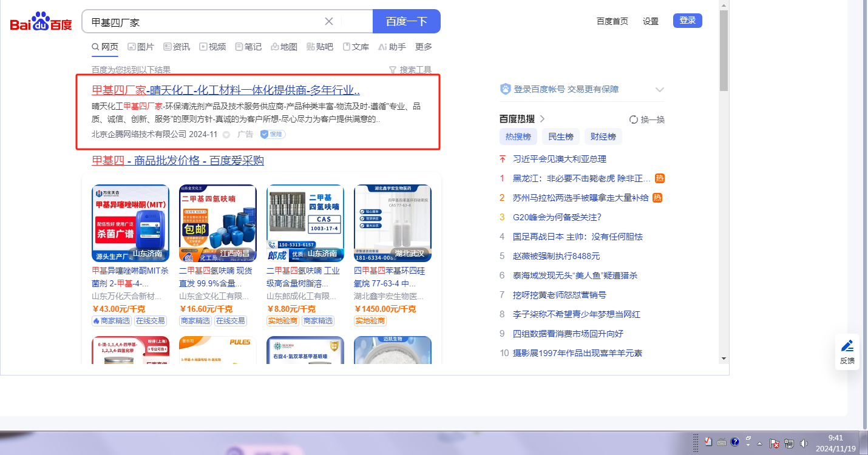
Task: Click the 热 tag next to 黑龙江 headline
Action: tap(660, 178)
